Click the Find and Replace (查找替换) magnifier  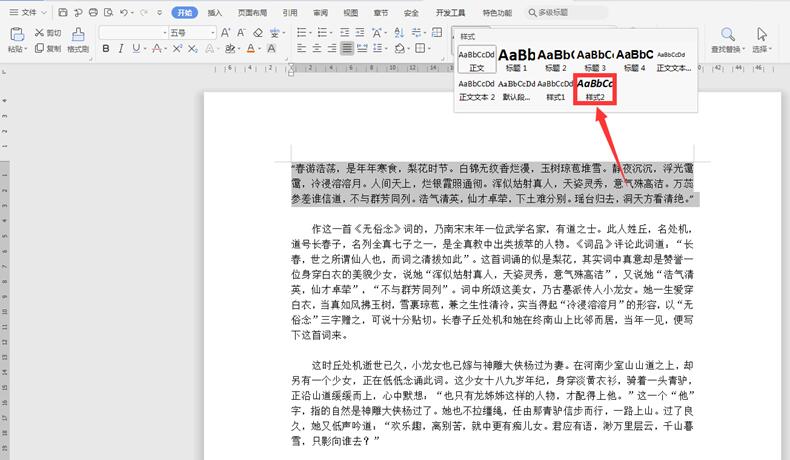[726, 33]
